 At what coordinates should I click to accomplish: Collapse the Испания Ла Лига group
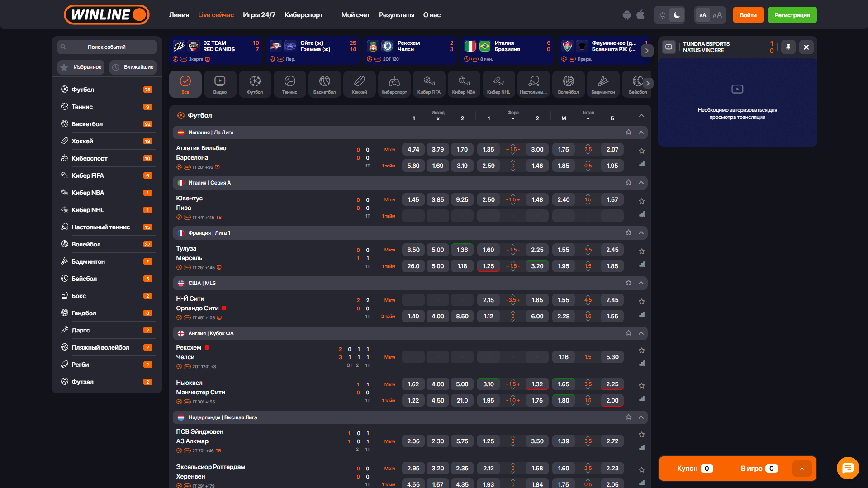641,133
